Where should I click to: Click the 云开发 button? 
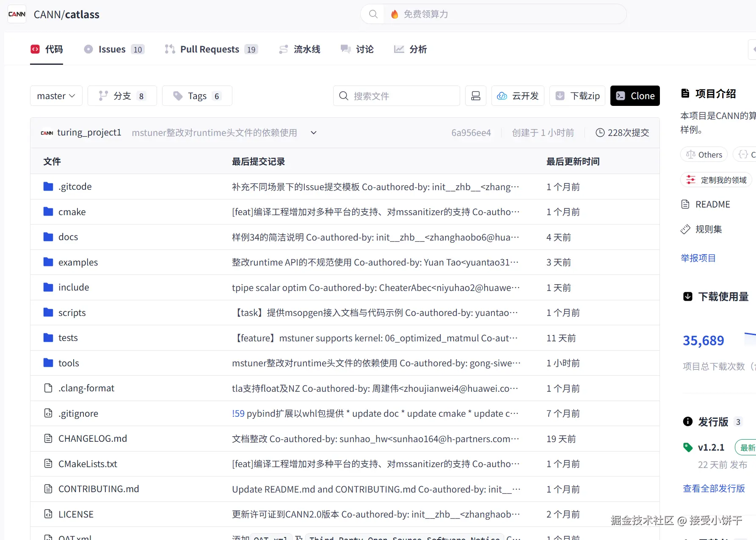pyautogui.click(x=518, y=96)
